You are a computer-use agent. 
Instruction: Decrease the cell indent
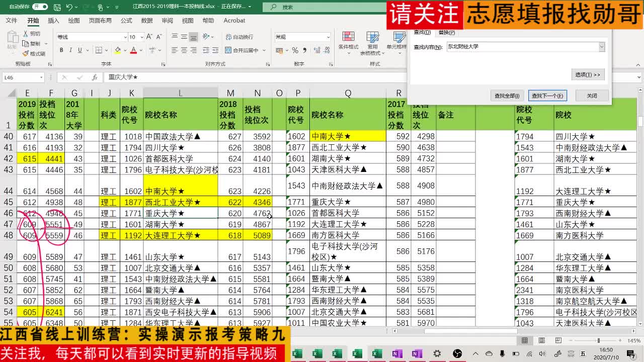205,50
